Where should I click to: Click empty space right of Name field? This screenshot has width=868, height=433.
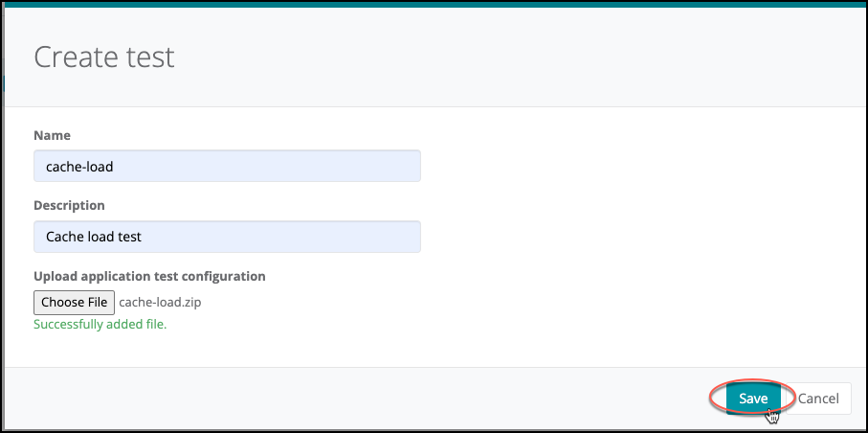pyautogui.click(x=622, y=166)
